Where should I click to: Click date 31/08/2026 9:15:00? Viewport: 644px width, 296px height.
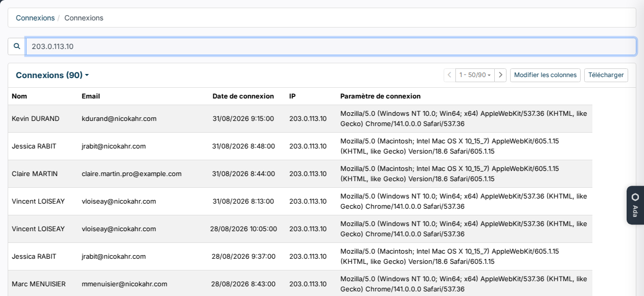pos(243,118)
